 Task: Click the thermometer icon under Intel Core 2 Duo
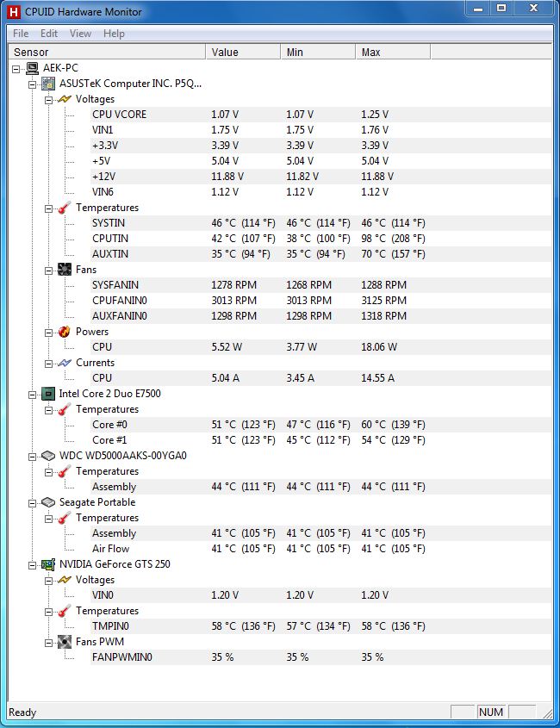[64, 409]
